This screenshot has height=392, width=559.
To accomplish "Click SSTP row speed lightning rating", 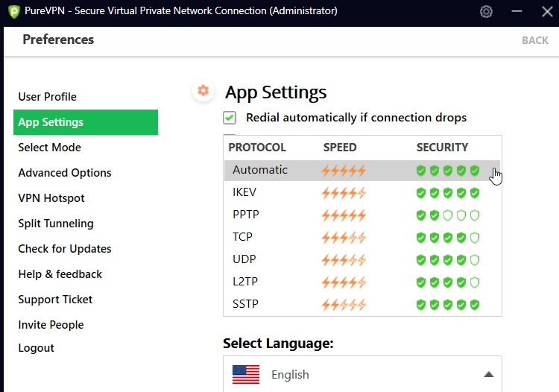I will pos(344,305).
